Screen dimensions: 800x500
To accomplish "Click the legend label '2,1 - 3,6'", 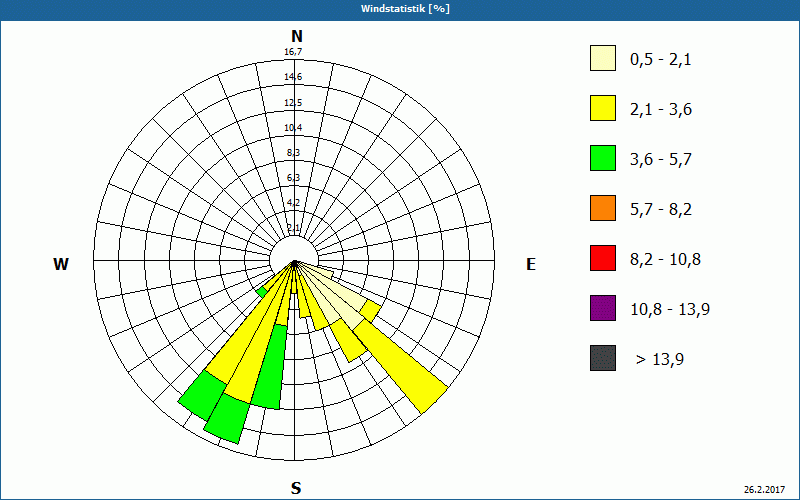I will tap(661, 110).
